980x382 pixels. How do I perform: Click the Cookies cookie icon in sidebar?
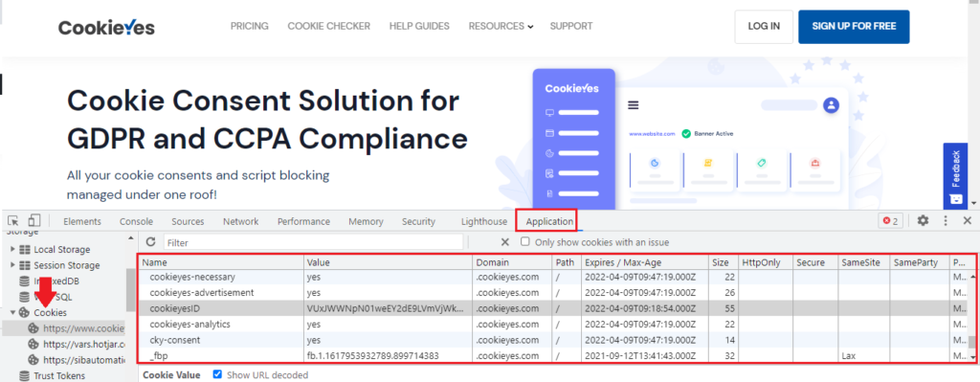[x=24, y=312]
